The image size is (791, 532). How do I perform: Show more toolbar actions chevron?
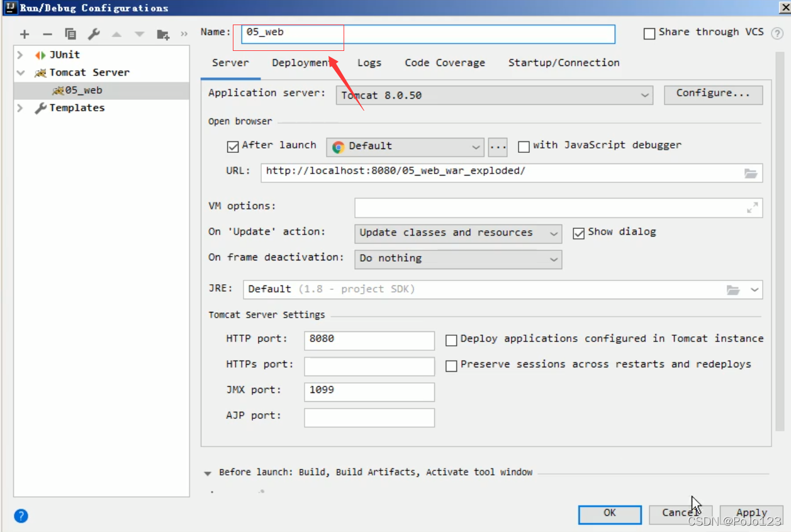184,34
